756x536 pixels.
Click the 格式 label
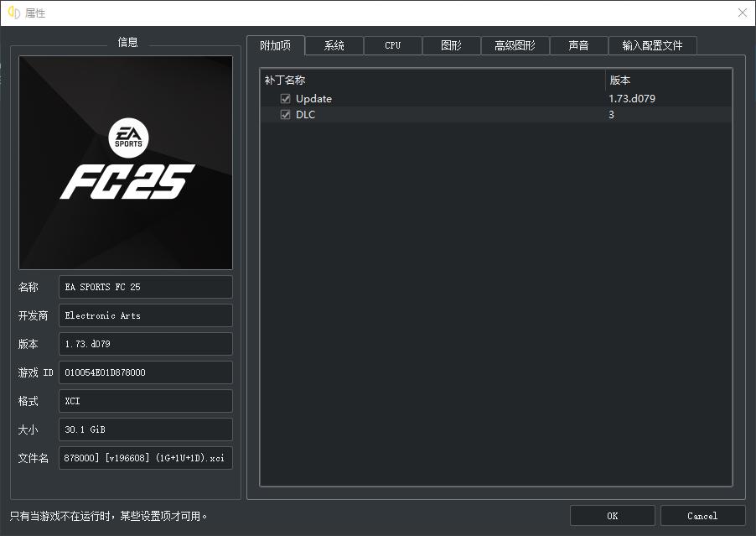[x=28, y=401]
